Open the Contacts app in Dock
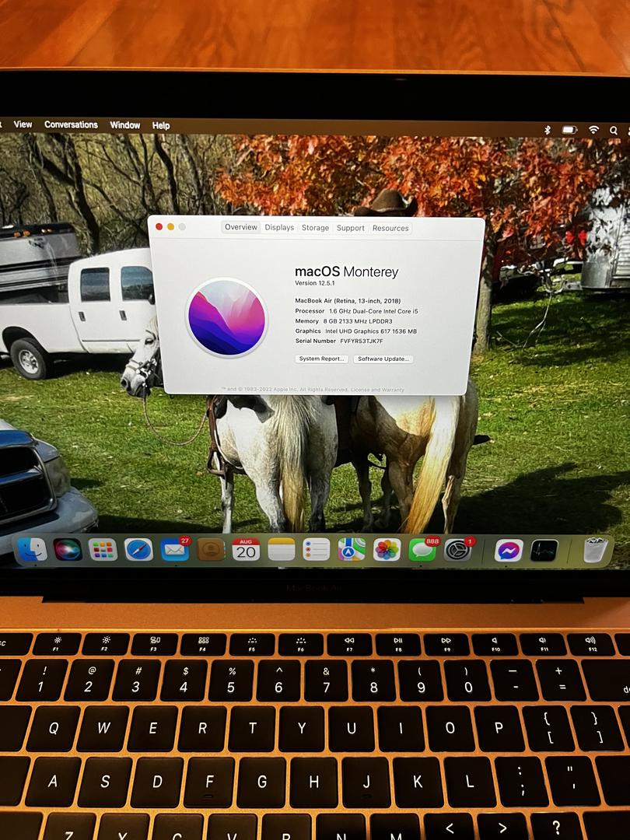Screen dimensions: 630x840 [x=211, y=550]
